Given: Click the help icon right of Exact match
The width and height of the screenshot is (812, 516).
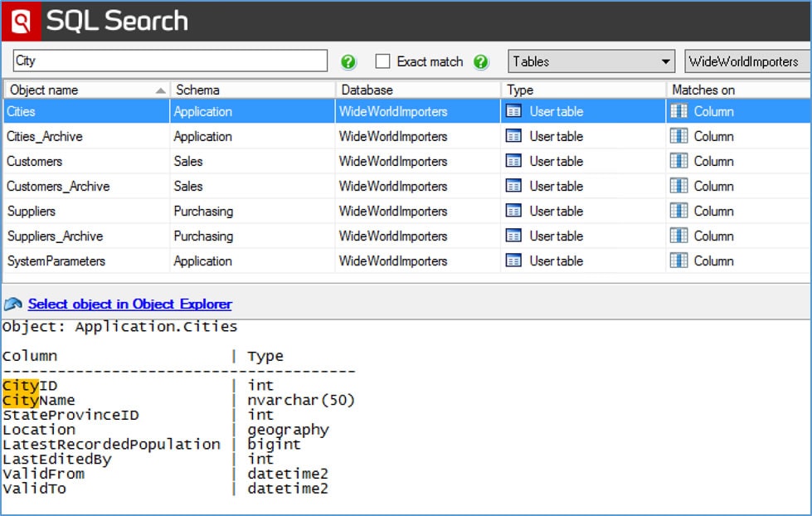Looking at the screenshot, I should tap(481, 61).
